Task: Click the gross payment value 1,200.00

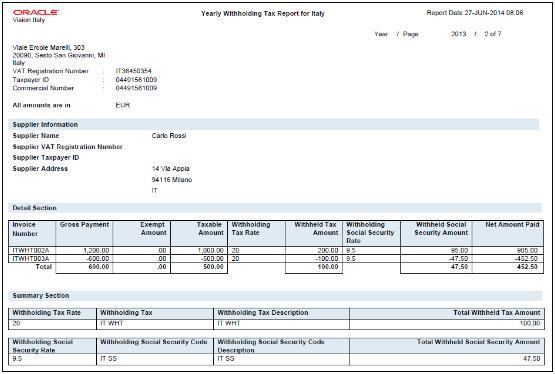Action: 96,251
